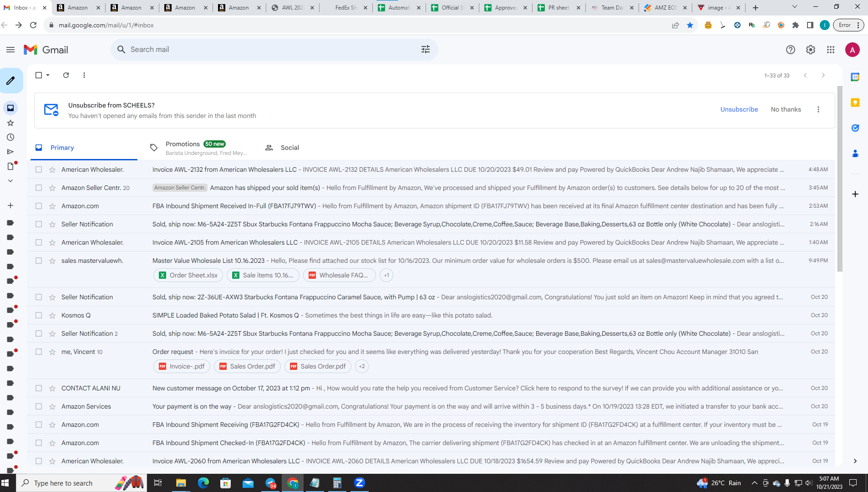Open File Explorer from taskbar
The width and height of the screenshot is (868, 492).
coord(181,483)
